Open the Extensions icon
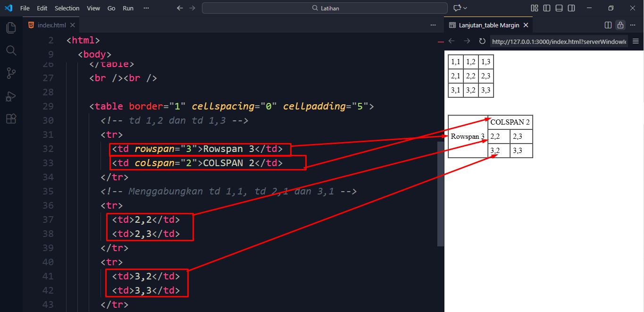Screen dimensions: 644x312 (x=11, y=119)
